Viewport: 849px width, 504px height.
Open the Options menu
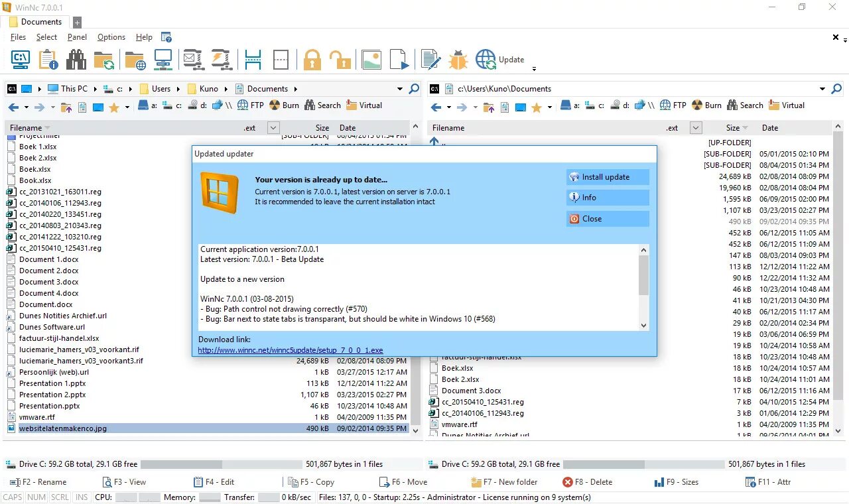click(x=111, y=37)
